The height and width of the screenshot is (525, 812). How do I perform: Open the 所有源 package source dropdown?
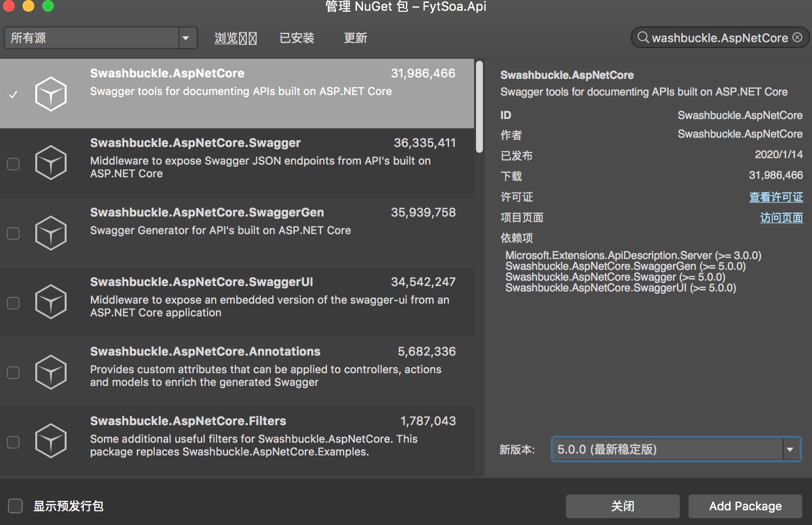(x=101, y=38)
